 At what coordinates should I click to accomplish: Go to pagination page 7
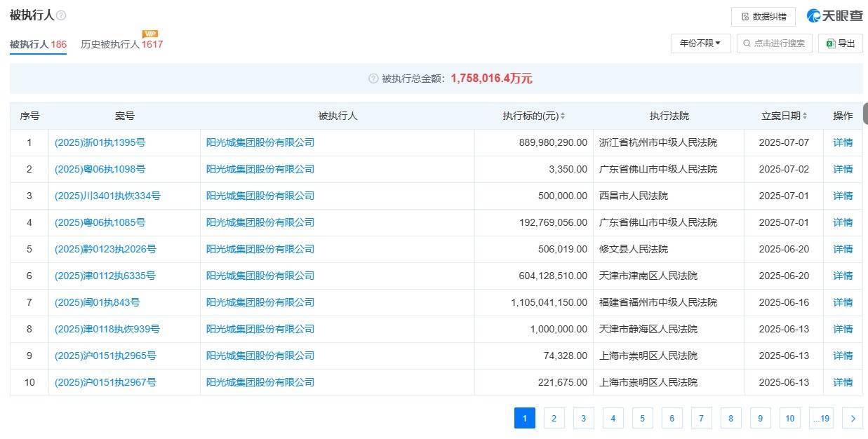pos(701,418)
